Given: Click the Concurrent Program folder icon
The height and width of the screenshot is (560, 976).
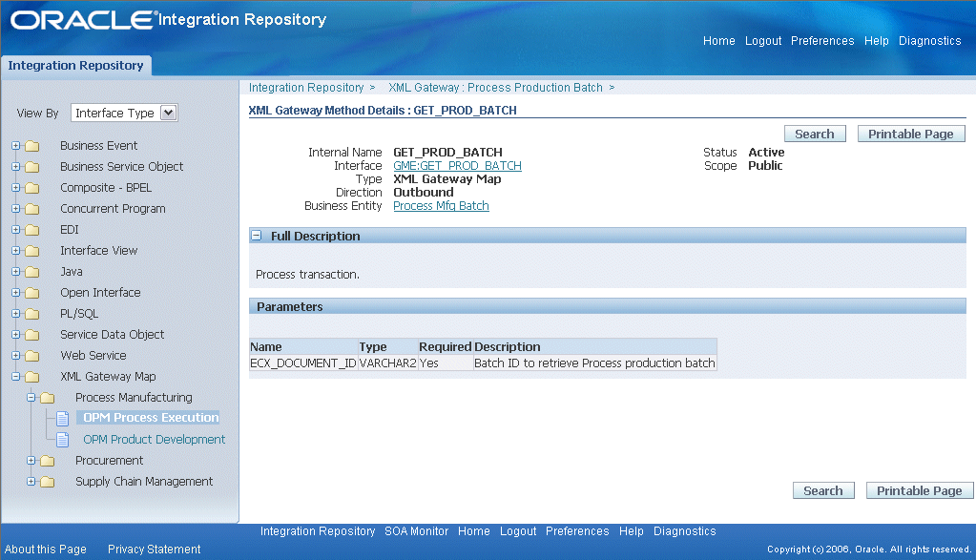Looking at the screenshot, I should coord(32,209).
